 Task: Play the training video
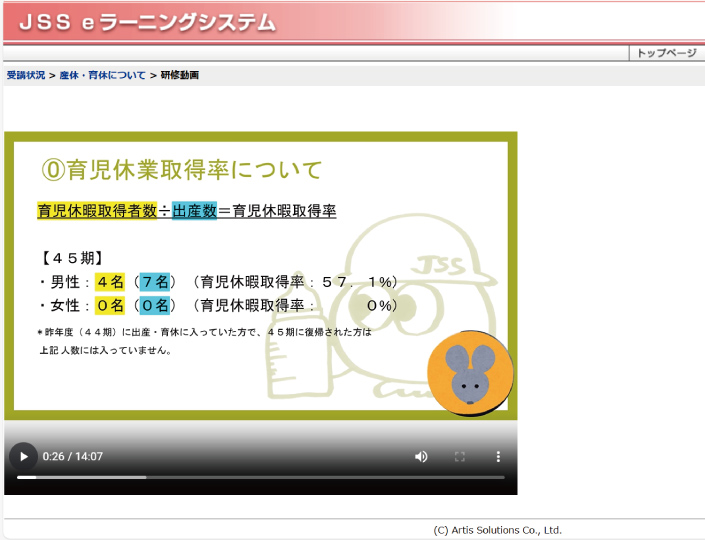click(24, 457)
